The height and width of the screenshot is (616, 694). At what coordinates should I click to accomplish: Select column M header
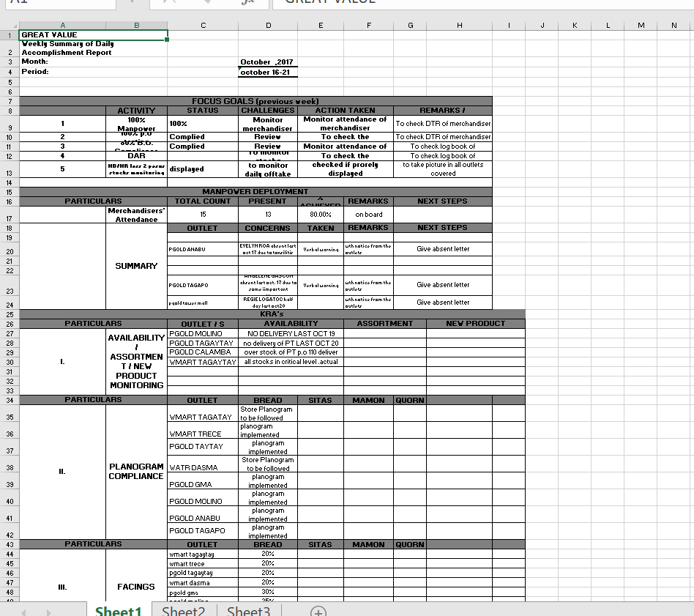(x=641, y=26)
